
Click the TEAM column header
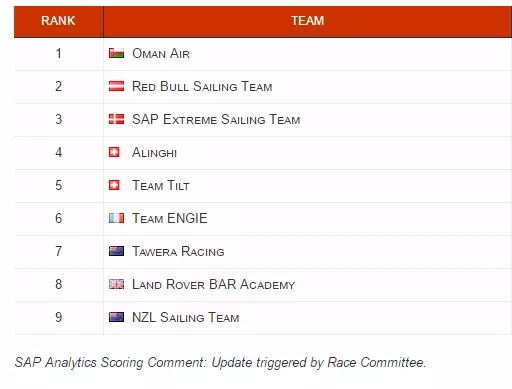(307, 21)
